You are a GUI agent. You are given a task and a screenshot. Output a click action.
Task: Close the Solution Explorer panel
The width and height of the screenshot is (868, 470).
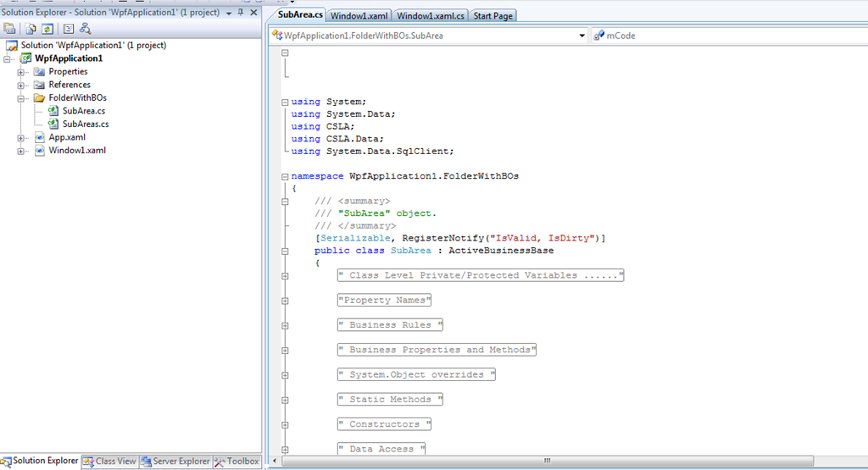(x=253, y=12)
